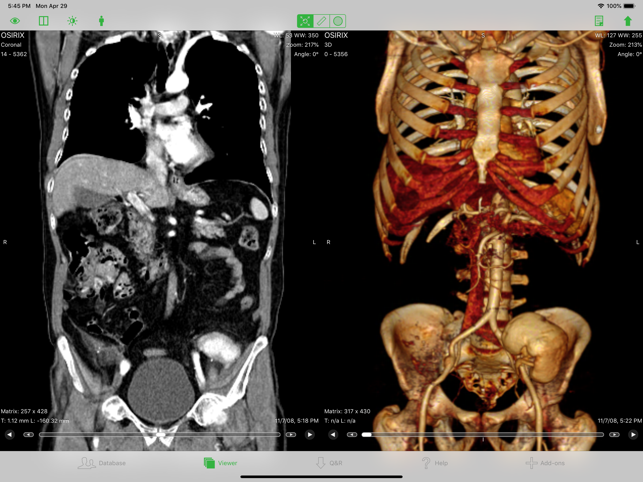
Task: Open the Database tab
Action: pos(103,463)
